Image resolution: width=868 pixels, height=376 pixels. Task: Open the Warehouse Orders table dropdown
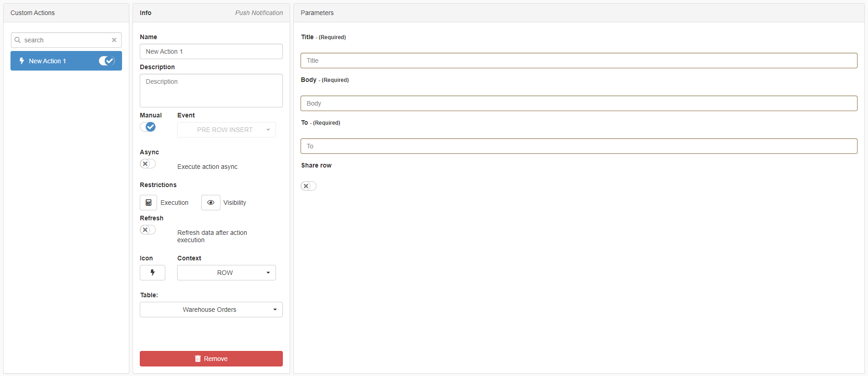tap(211, 310)
